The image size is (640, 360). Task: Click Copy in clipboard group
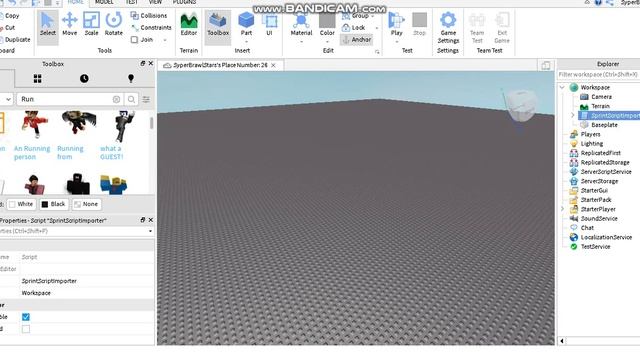pyautogui.click(x=9, y=16)
